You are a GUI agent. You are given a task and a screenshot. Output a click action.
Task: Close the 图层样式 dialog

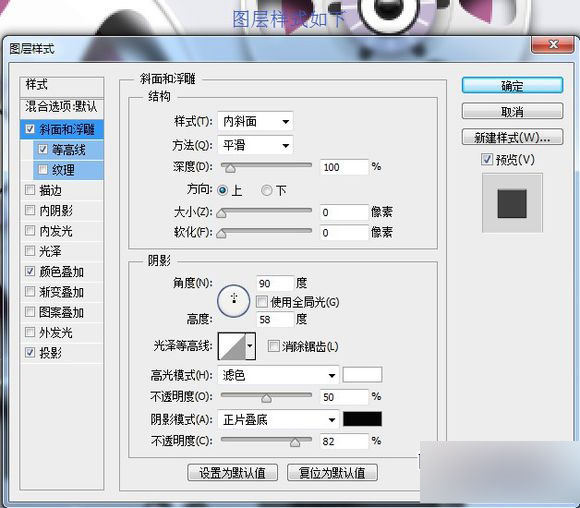pyautogui.click(x=553, y=45)
